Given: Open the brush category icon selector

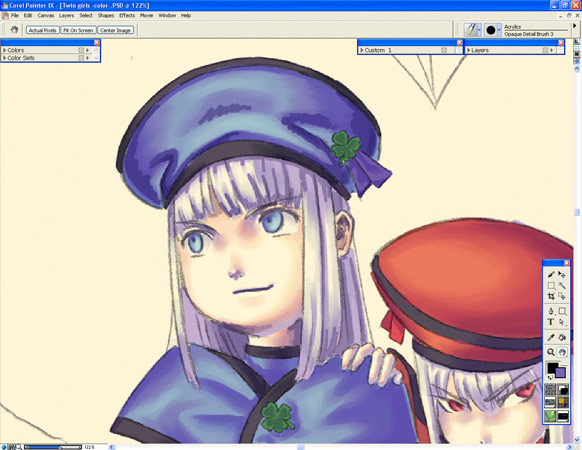Looking at the screenshot, I should tap(471, 30).
